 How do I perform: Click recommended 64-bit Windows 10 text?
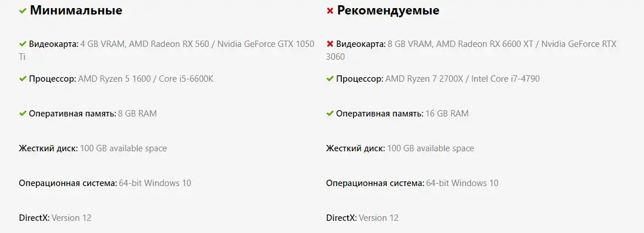click(x=462, y=183)
